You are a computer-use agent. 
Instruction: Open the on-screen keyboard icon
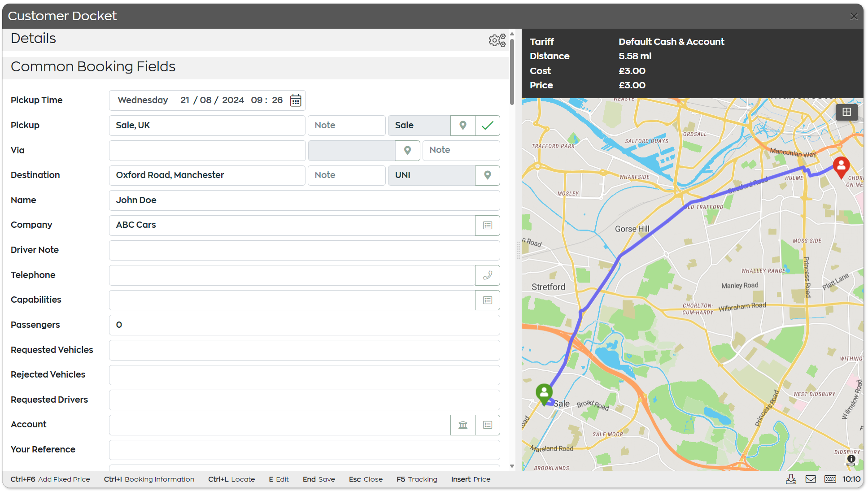coord(830,479)
